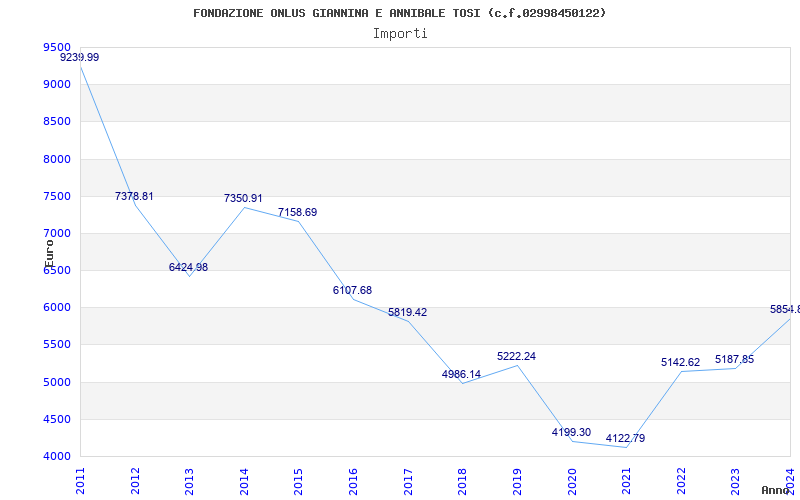Click the 5500 Euro axis tick
Screen dimensions: 800x500
(57, 344)
